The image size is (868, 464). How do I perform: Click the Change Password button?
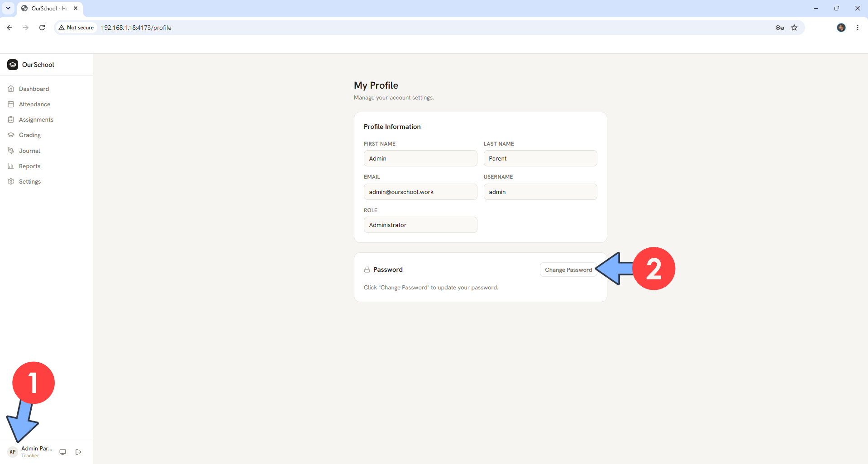[x=568, y=270]
